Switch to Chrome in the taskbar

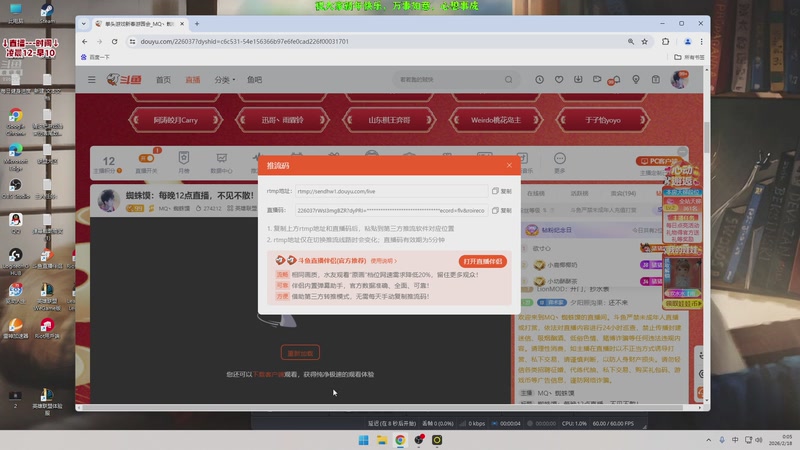click(400, 440)
